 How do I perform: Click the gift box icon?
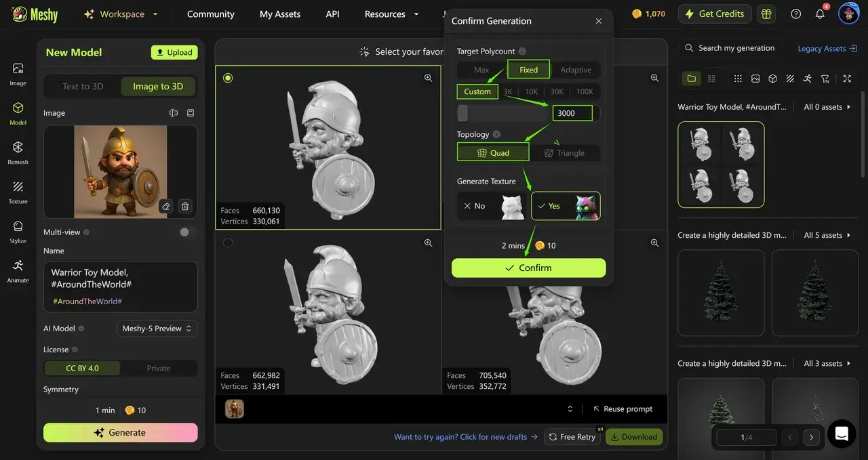[766, 14]
